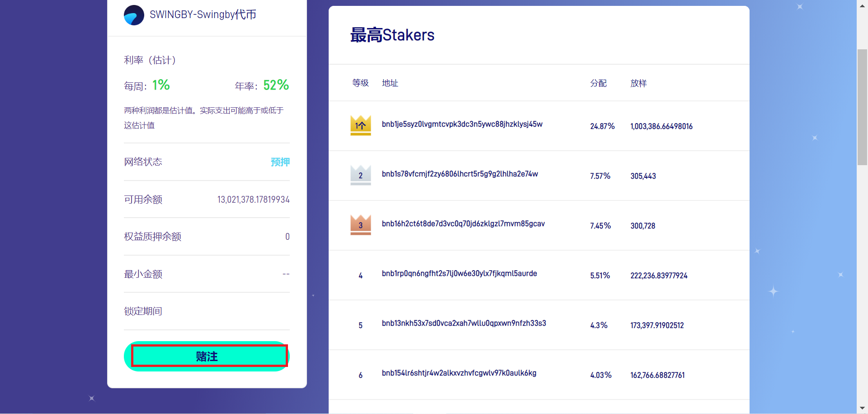Click the staked amount 173,397.91902512
The width and height of the screenshot is (868, 414).
[x=657, y=325]
